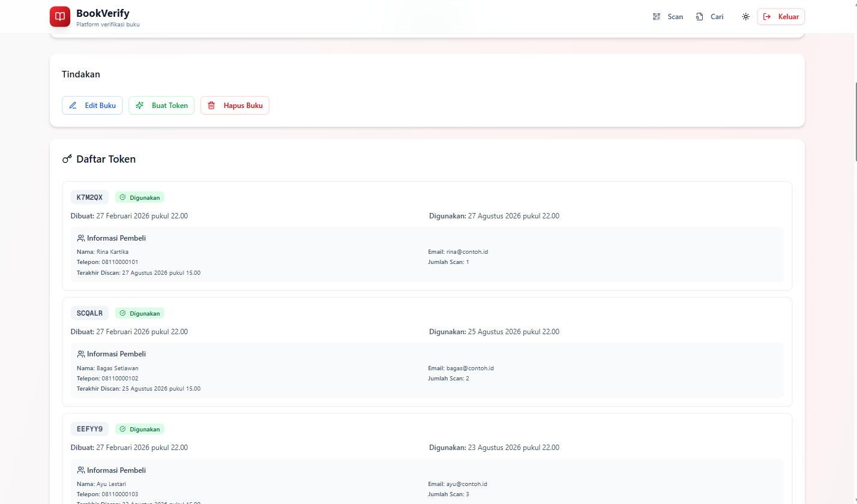The width and height of the screenshot is (857, 504).
Task: Click the email rina@contoh.id
Action: coord(467,252)
